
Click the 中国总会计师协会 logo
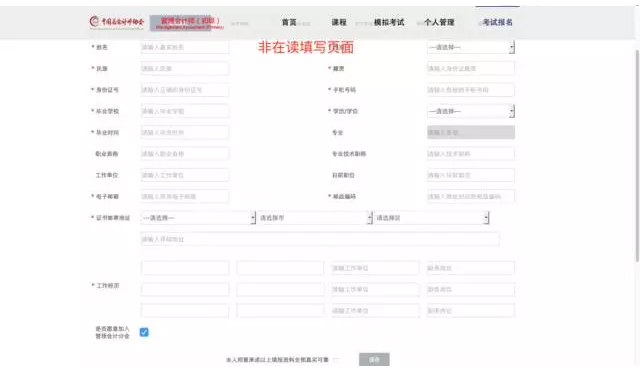coord(117,22)
